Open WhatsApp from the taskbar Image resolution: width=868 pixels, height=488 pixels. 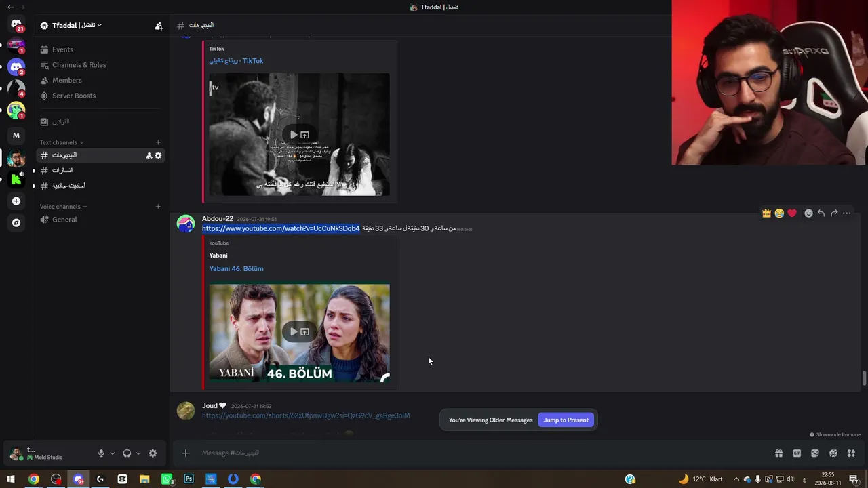coord(167,479)
